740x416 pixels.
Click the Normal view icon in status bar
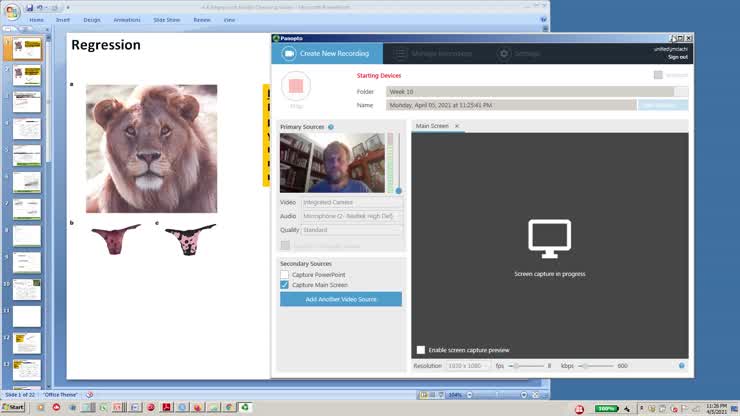(423, 395)
